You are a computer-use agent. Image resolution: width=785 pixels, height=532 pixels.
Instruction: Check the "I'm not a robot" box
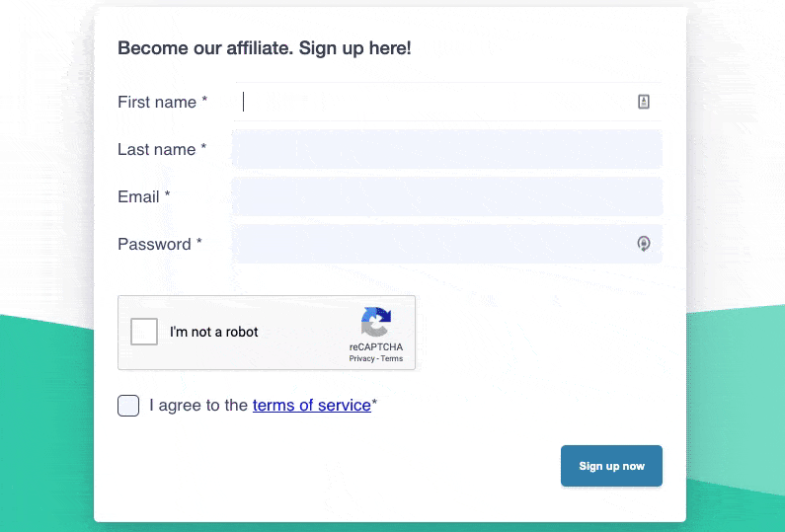click(x=144, y=332)
